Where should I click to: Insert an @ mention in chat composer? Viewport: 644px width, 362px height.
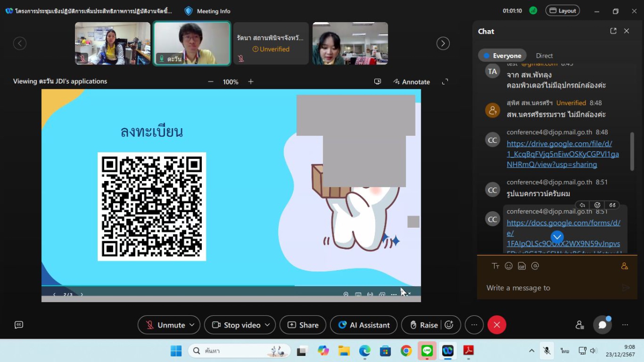coord(535,266)
